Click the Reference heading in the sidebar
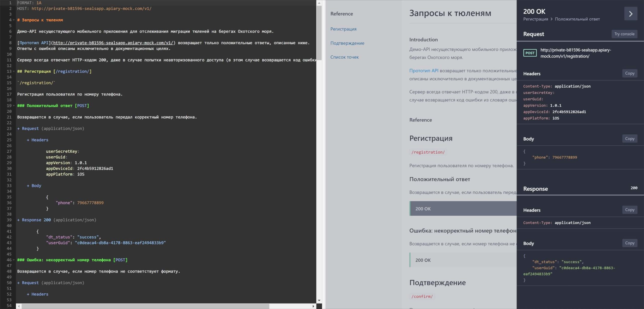Viewport: 644px width, 309px height. [341, 14]
